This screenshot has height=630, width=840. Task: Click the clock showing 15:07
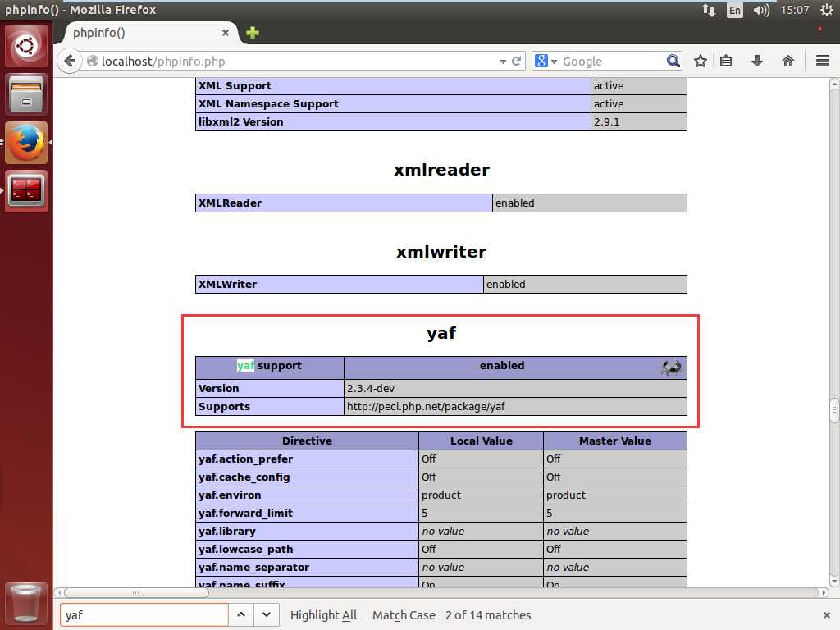794,10
